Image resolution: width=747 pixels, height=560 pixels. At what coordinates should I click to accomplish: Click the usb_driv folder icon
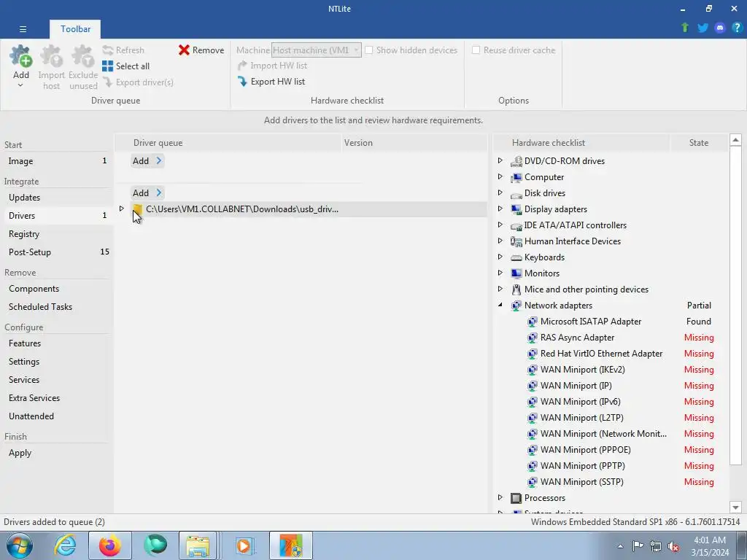pyautogui.click(x=138, y=209)
